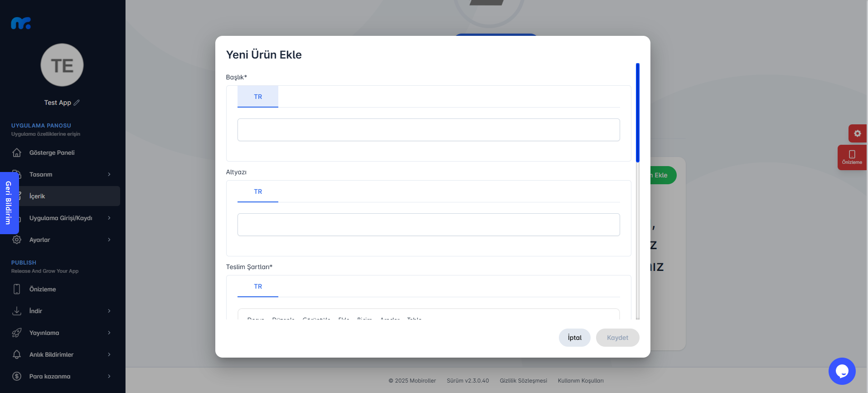Click Önizleme phone icon in sidebar
Screen dimensions: 868x393
tap(17, 289)
